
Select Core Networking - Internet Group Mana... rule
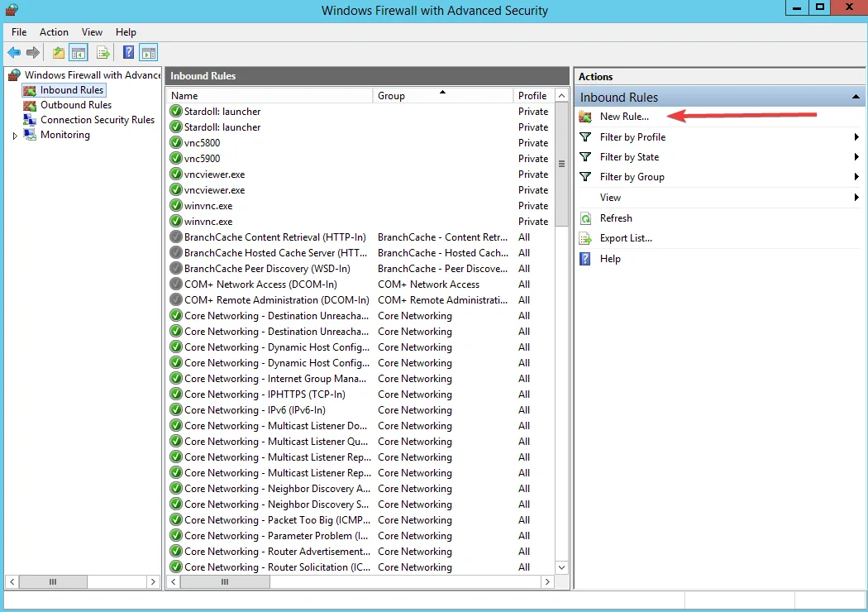click(x=275, y=379)
